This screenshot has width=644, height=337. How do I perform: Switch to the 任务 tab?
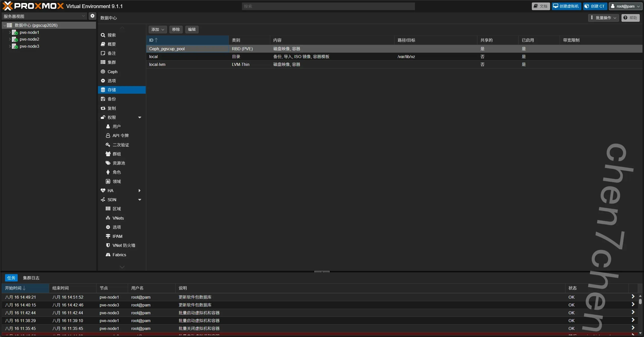coord(11,278)
